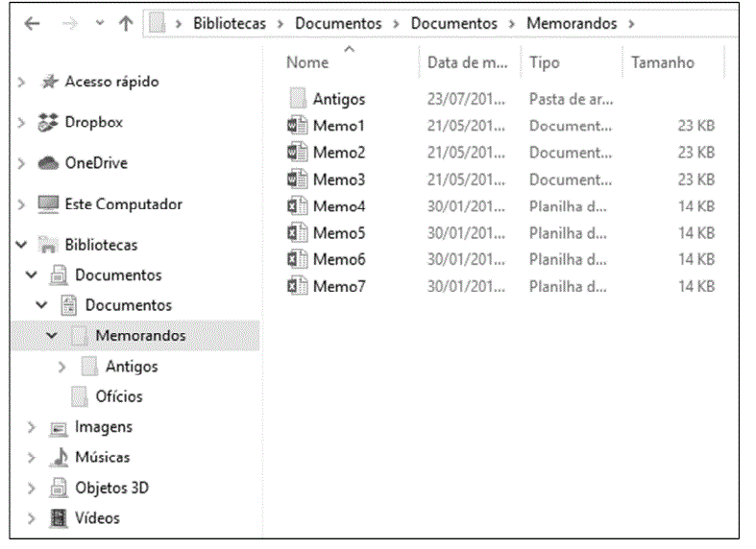Screen dimensions: 756x549
Task: Select the Memo7 Excel spreadsheet icon
Action: [297, 286]
